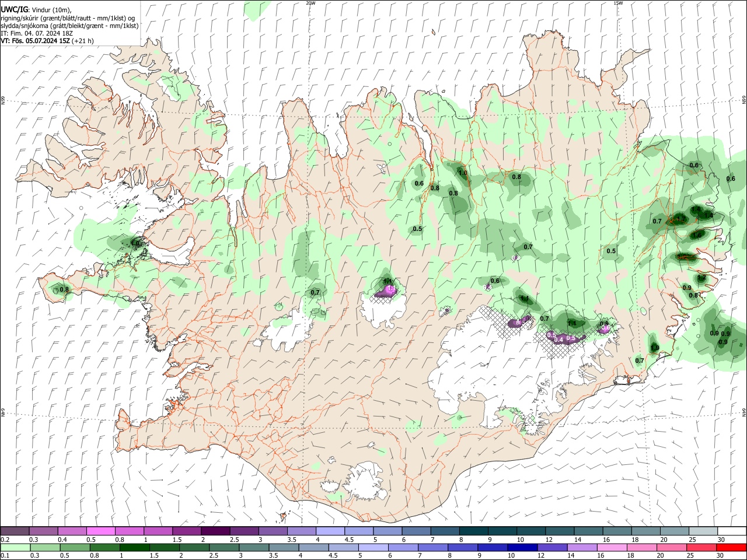The image size is (747, 560).
Task: Select the deep blue swatch labeled 10, lower legend
Action: pyautogui.click(x=522, y=548)
